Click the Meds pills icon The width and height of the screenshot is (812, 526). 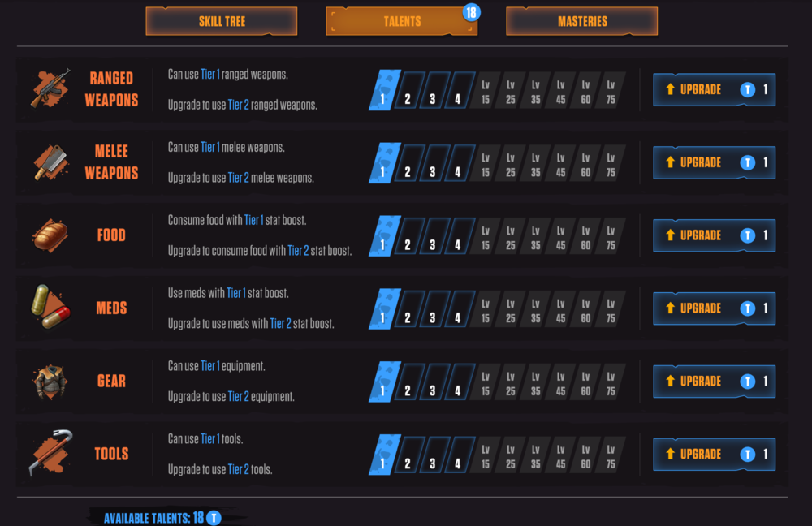pos(50,307)
